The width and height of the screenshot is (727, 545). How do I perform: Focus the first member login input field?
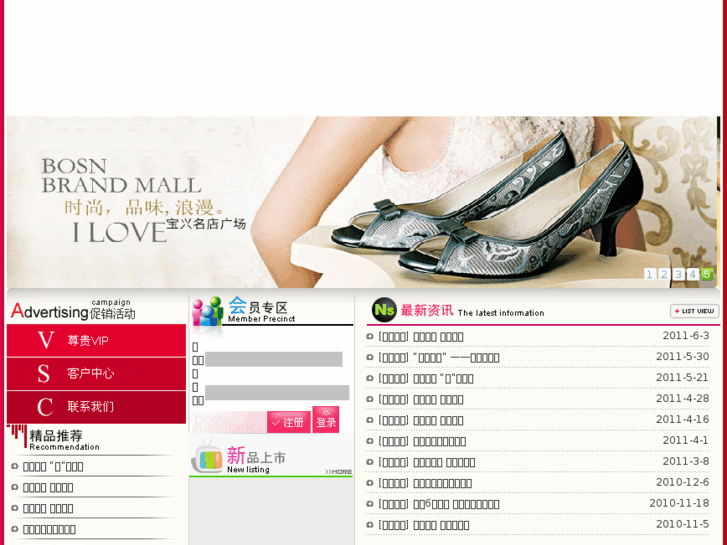pos(274,359)
